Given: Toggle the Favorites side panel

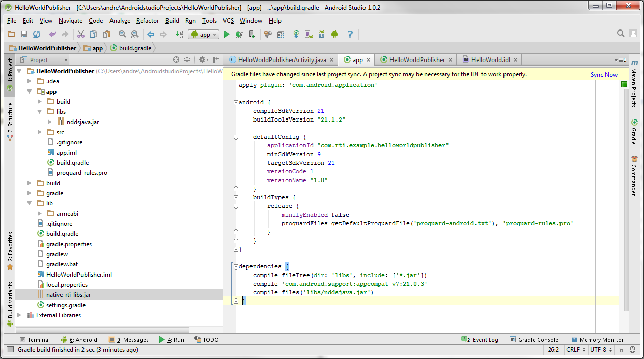Looking at the screenshot, I should pyautogui.click(x=10, y=251).
